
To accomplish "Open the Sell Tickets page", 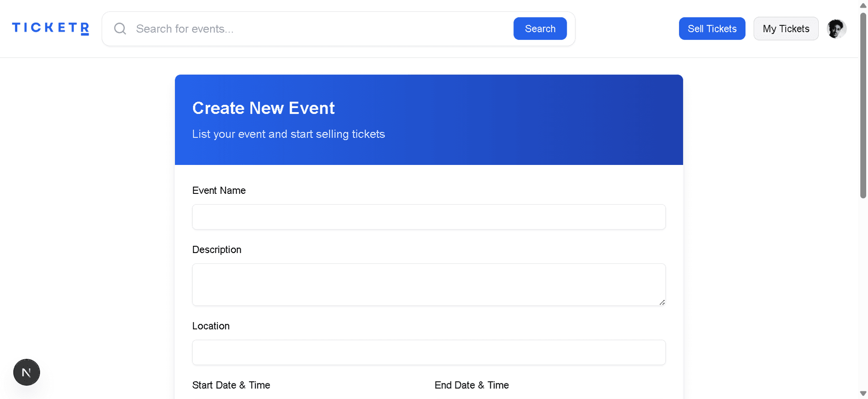I will (x=712, y=29).
